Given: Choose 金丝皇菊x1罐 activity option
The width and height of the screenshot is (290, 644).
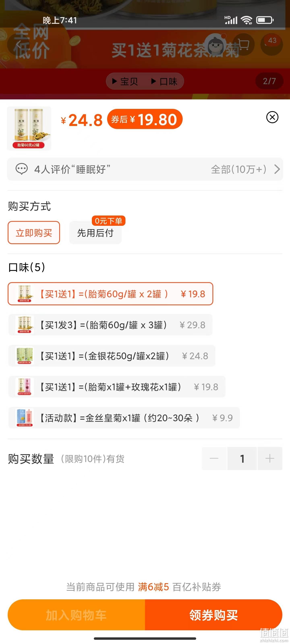Looking at the screenshot, I should pos(124,418).
